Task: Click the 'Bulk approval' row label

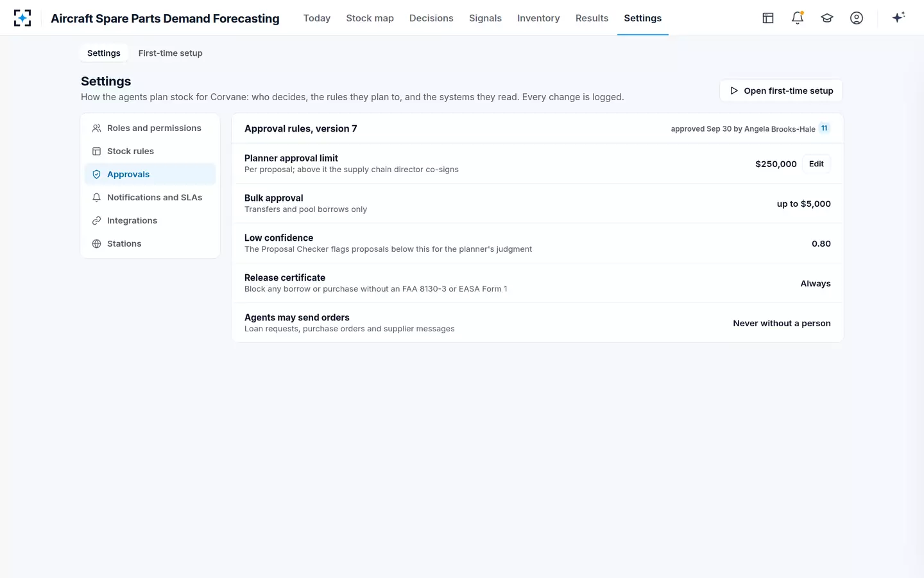Action: point(274,198)
